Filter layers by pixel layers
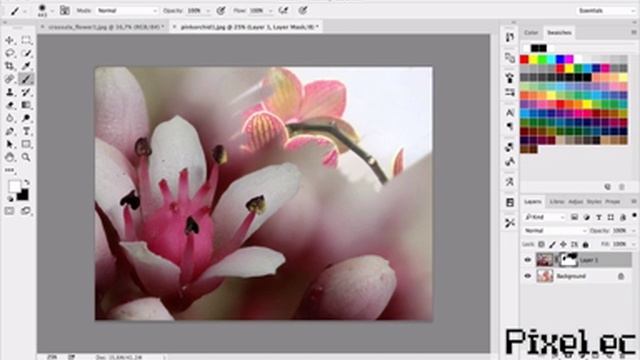This screenshot has height=360, width=640. [574, 217]
